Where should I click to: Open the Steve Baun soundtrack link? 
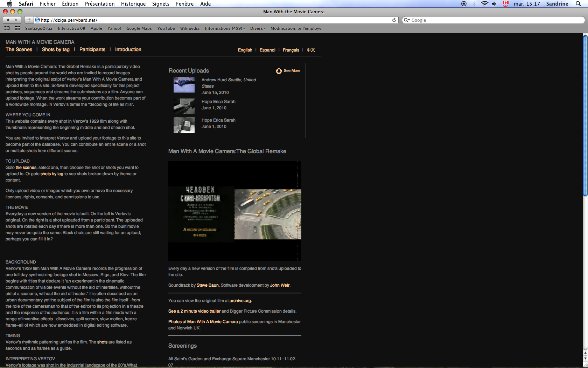[208, 285]
